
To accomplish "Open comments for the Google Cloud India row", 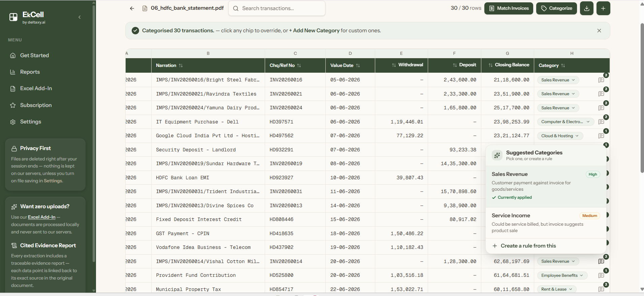I will tap(601, 136).
